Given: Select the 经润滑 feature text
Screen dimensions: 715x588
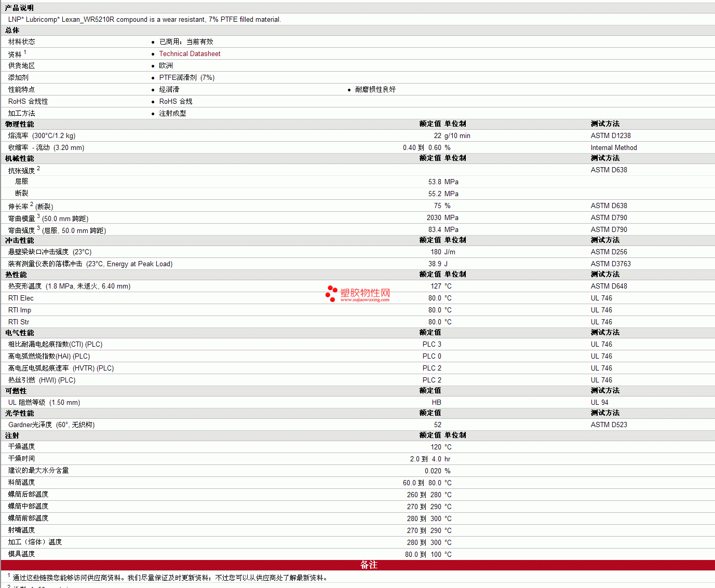Looking at the screenshot, I should click(x=169, y=89).
